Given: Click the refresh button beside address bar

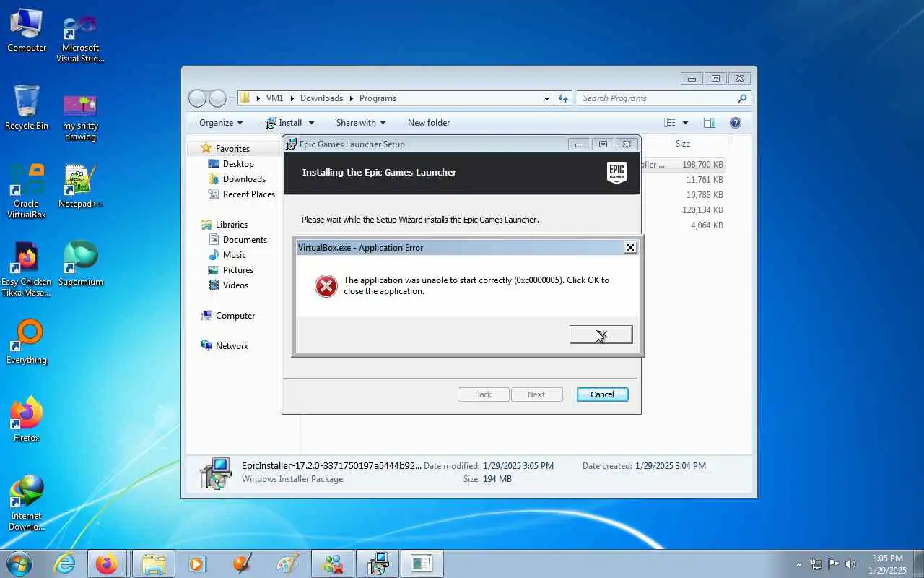Looking at the screenshot, I should (x=563, y=98).
